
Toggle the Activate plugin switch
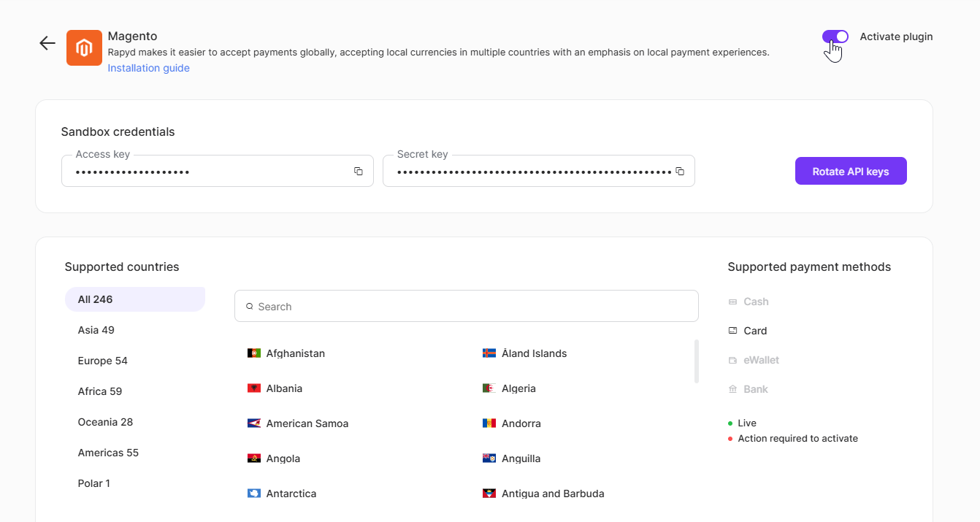(835, 37)
